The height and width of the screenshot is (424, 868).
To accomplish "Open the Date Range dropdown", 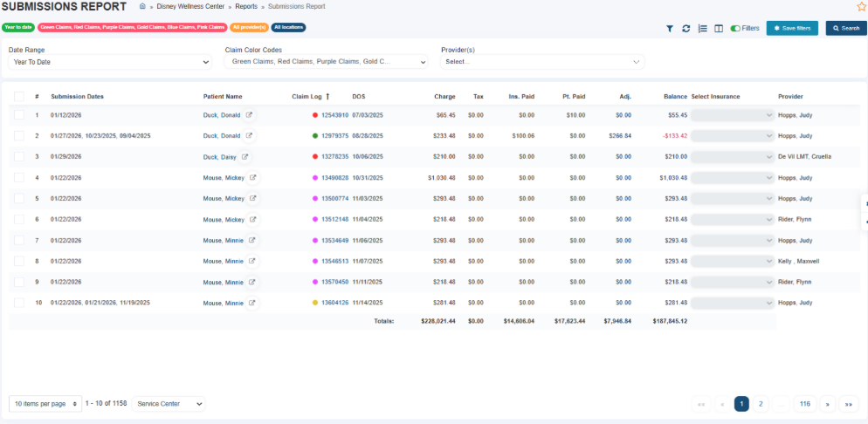I will tap(109, 62).
